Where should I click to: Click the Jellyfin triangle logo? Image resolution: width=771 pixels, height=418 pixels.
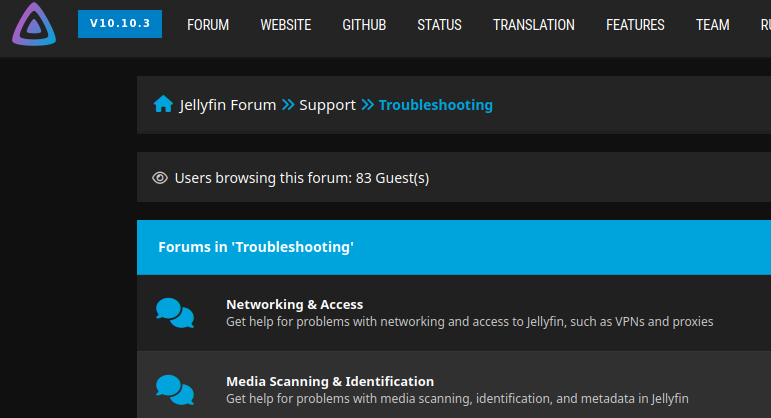coord(34,25)
